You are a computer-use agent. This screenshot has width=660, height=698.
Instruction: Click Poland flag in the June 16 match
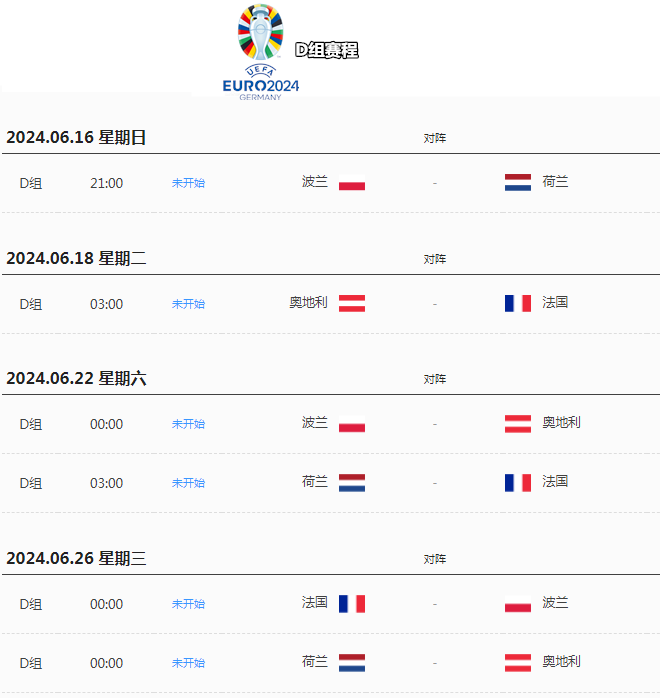pos(352,183)
